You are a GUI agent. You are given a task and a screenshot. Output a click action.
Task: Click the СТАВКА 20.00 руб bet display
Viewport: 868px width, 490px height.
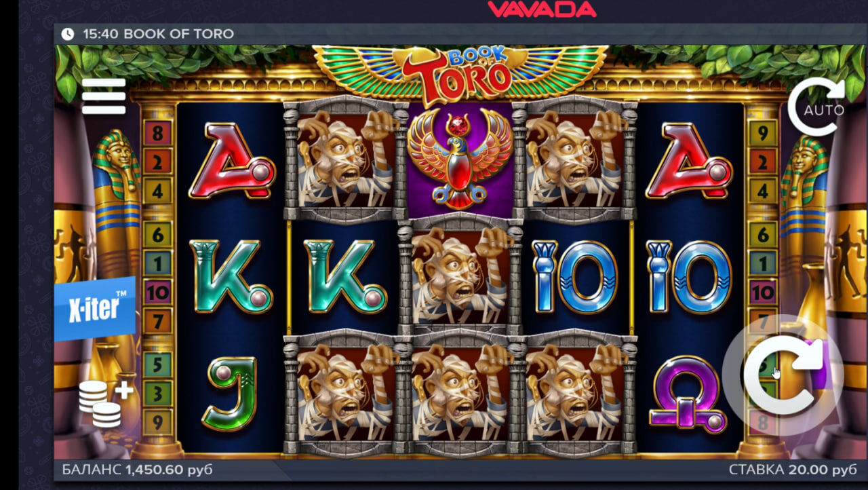[793, 470]
